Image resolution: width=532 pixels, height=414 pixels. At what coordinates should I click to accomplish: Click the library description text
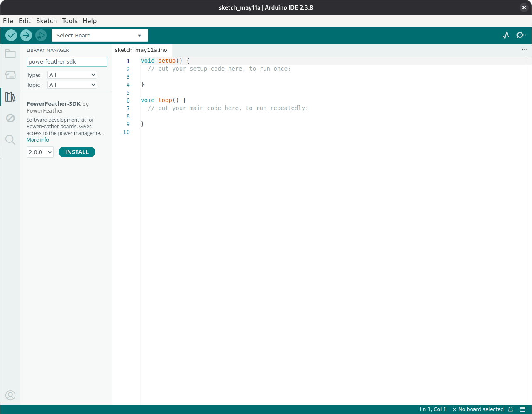(65, 127)
